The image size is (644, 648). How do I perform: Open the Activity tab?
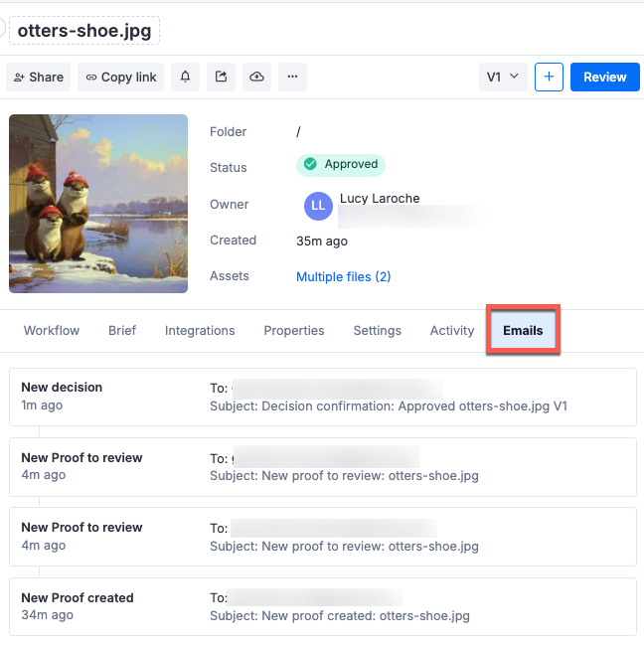[x=452, y=331]
